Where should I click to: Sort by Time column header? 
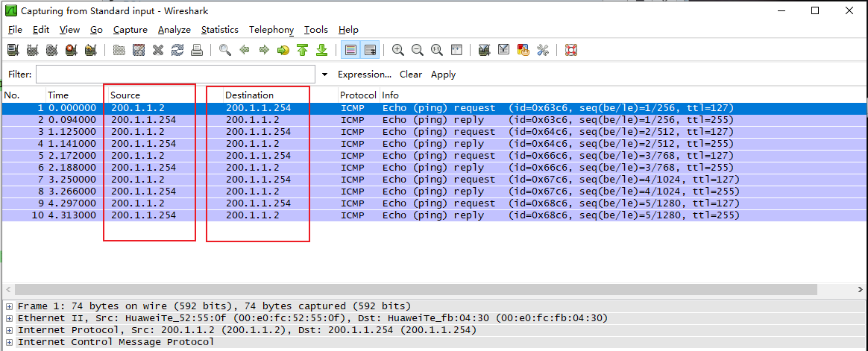76,95
